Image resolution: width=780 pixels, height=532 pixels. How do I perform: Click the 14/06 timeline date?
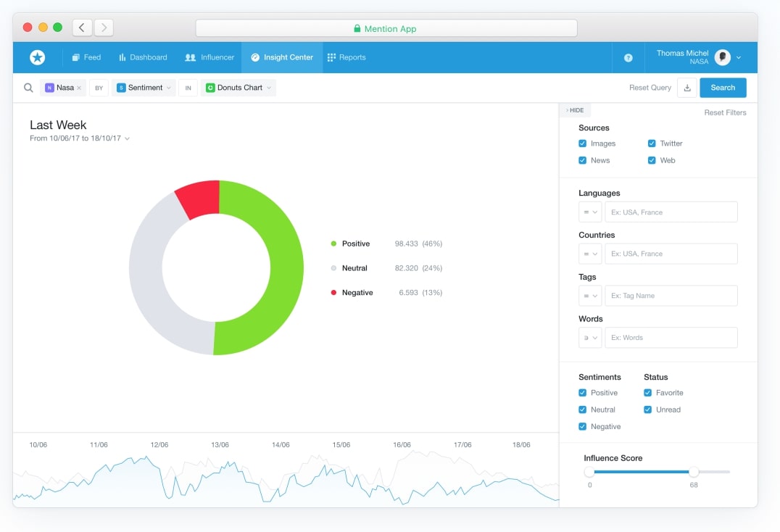pyautogui.click(x=281, y=445)
